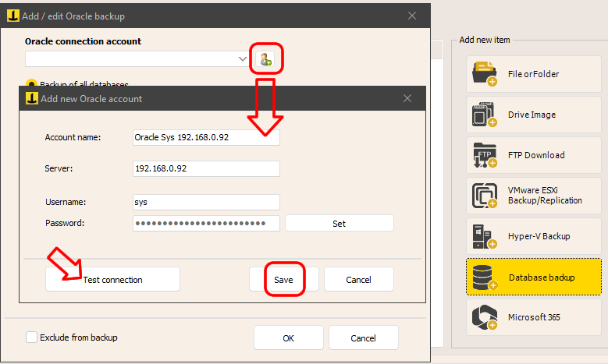Click the Test connection button
This screenshot has width=608, height=364.
click(x=112, y=279)
